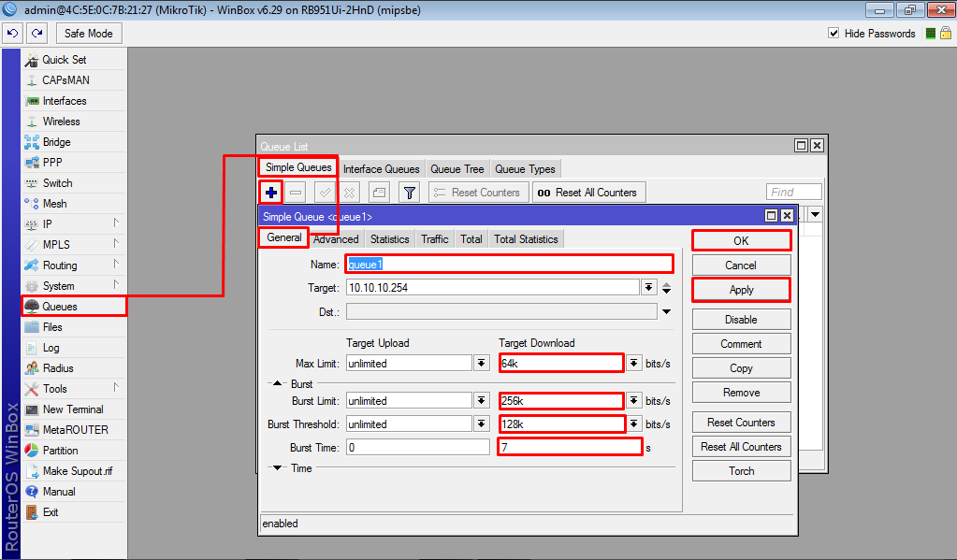Open Interfaces in the sidebar

click(74, 101)
